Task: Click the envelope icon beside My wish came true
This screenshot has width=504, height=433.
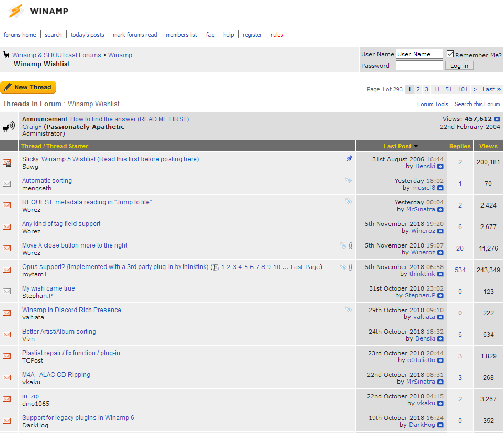Action: [7, 292]
